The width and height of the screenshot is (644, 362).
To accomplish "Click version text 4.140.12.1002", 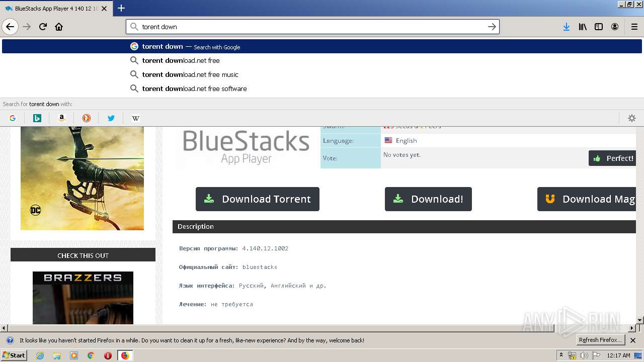I will pyautogui.click(x=265, y=248).
